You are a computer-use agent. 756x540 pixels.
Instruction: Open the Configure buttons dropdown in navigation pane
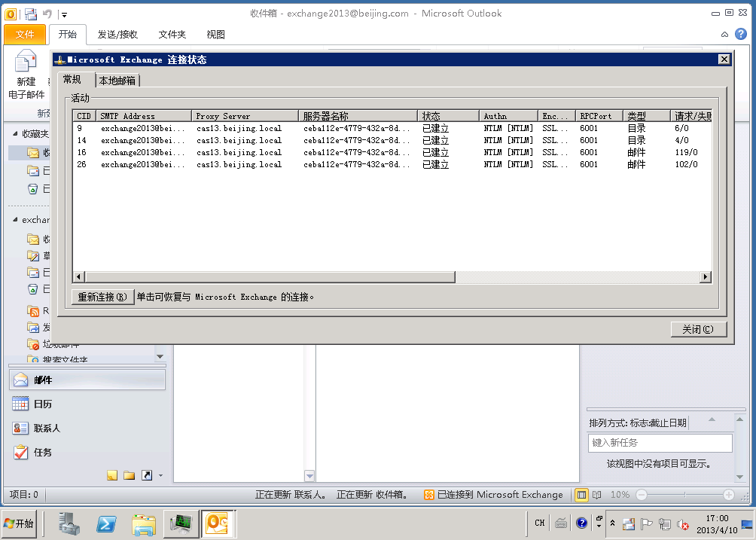160,476
